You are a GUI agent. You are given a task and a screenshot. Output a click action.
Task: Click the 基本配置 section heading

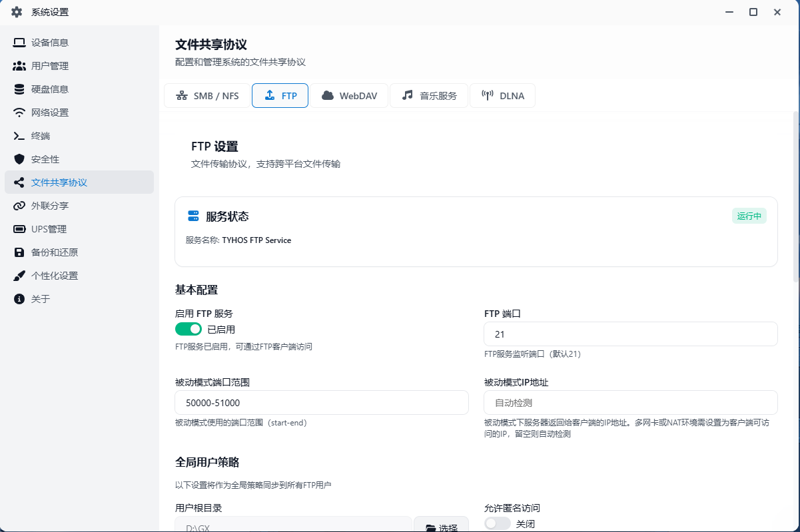[197, 290]
